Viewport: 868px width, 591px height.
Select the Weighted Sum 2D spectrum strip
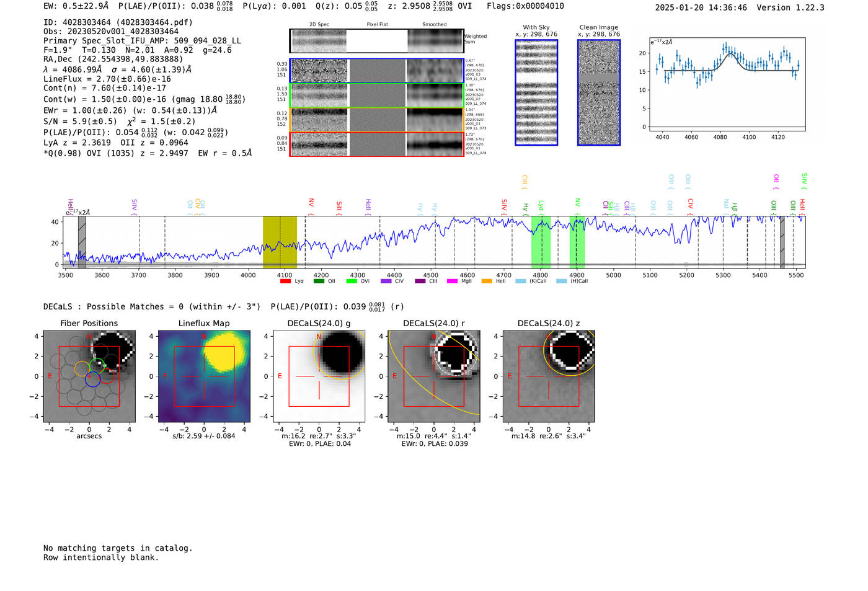coord(376,41)
